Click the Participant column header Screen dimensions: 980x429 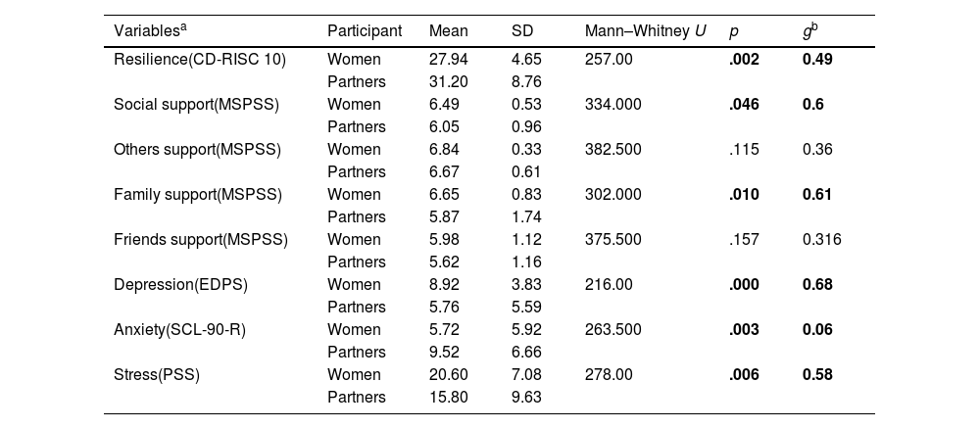pos(365,30)
